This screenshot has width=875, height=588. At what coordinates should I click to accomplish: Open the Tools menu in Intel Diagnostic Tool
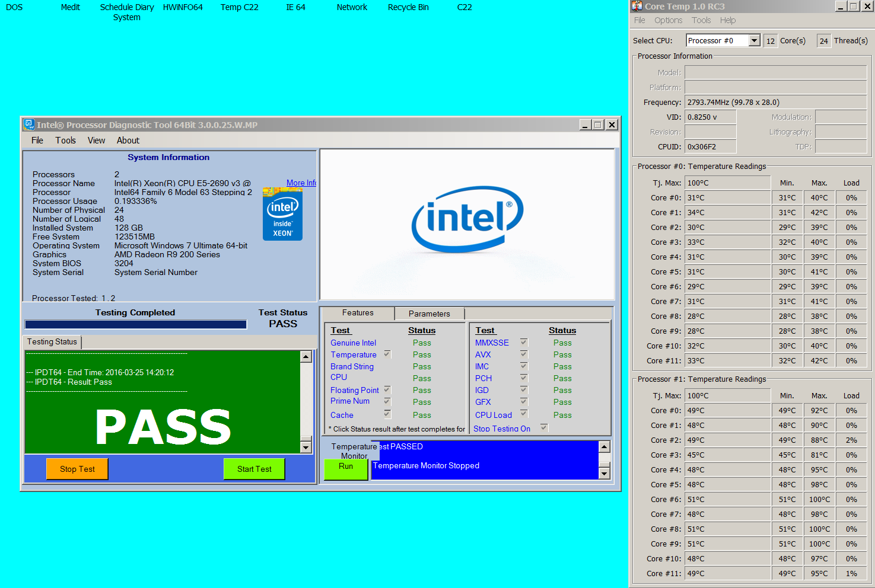tap(65, 140)
